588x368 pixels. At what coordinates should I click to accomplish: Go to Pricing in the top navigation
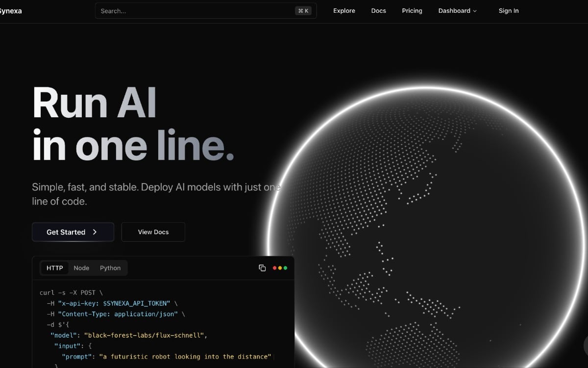(412, 11)
